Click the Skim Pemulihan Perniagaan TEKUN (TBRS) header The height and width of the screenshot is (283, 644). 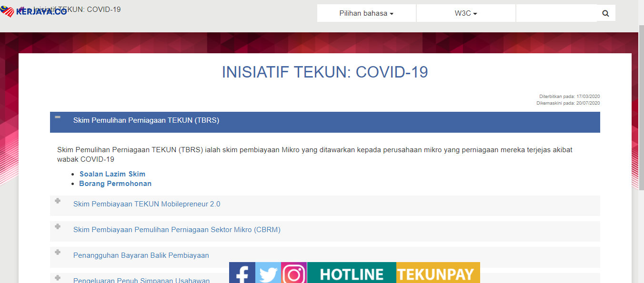[325, 122]
